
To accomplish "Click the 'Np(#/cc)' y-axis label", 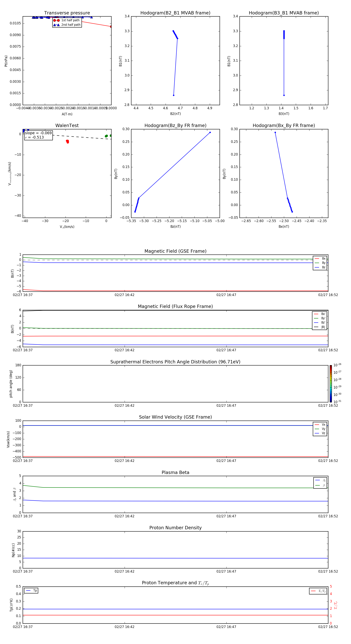I will click(13, 550).
